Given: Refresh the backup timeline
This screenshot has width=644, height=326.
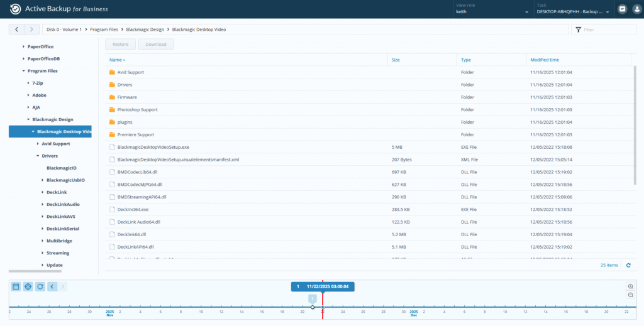Looking at the screenshot, I should click(40, 286).
